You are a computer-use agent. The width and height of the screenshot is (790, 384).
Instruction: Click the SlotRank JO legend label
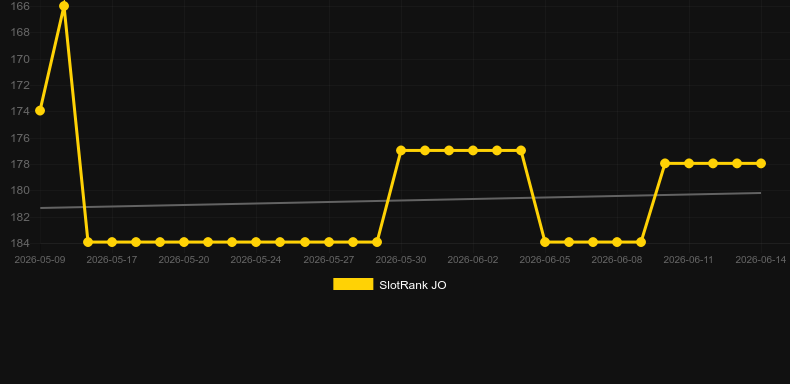[x=413, y=285]
